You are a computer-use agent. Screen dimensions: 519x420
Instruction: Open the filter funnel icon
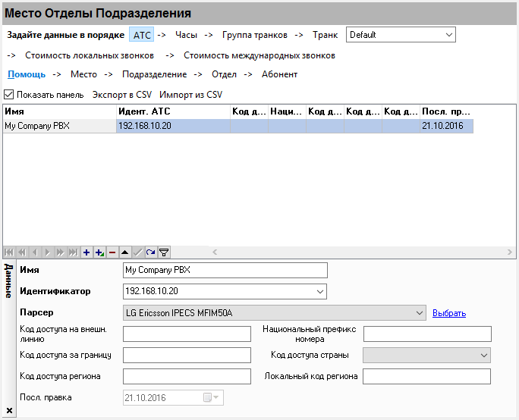pos(164,252)
